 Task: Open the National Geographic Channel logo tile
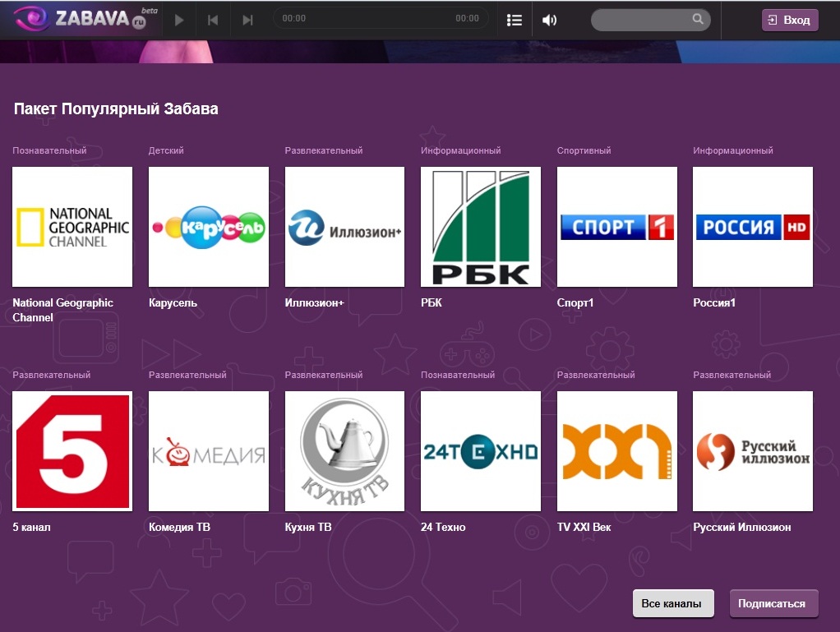tap(72, 227)
